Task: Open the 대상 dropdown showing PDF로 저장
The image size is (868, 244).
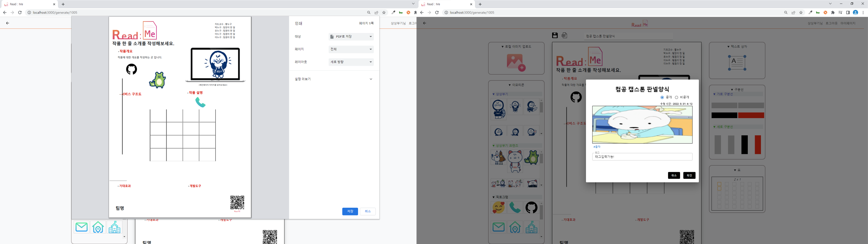Action: [351, 37]
